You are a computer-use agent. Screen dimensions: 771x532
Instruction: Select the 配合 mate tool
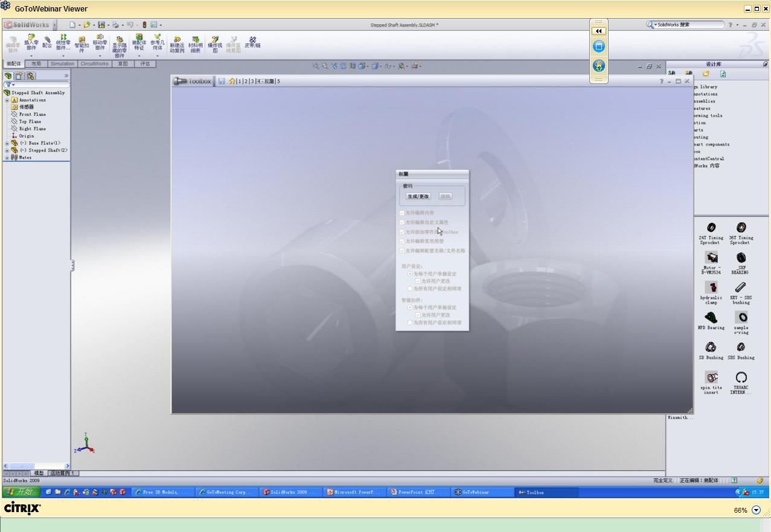[47, 42]
